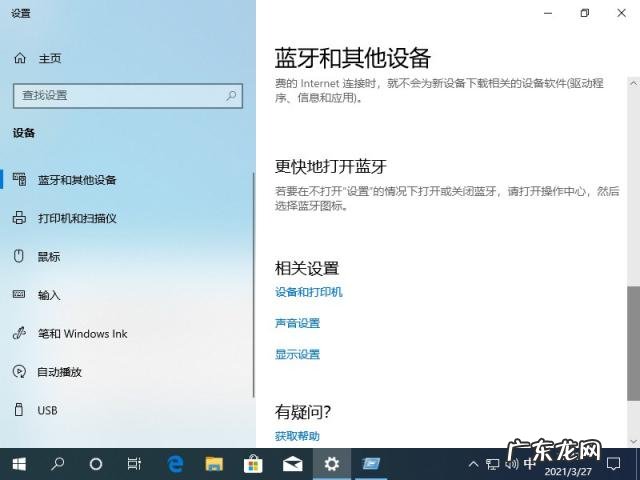Click the sidebar's thin vertical scrollbar
The height and width of the screenshot is (480, 640).
(x=253, y=284)
